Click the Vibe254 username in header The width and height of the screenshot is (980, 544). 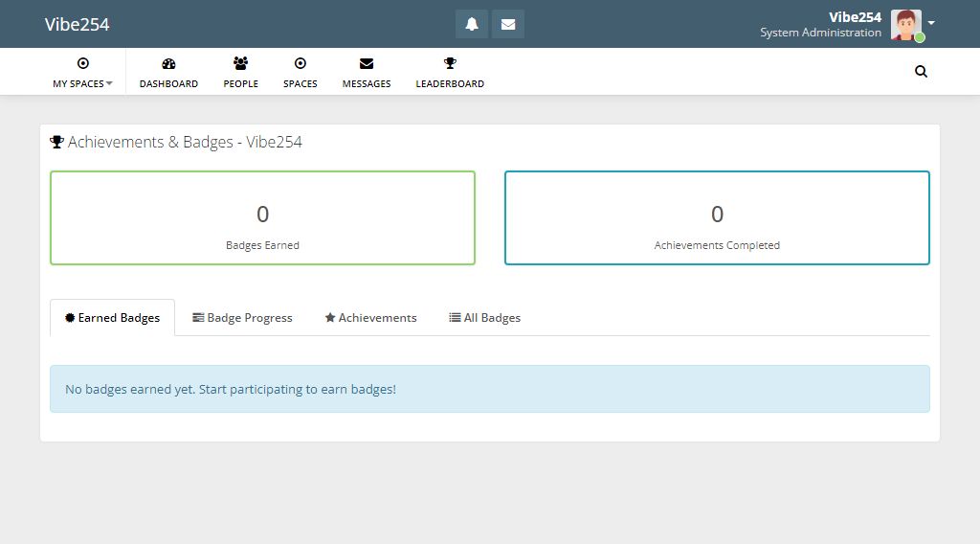click(x=855, y=17)
